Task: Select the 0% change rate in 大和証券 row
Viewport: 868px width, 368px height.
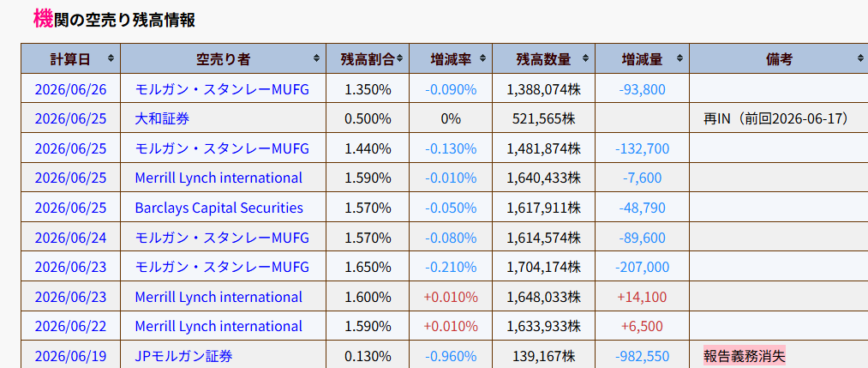Action: (x=451, y=118)
